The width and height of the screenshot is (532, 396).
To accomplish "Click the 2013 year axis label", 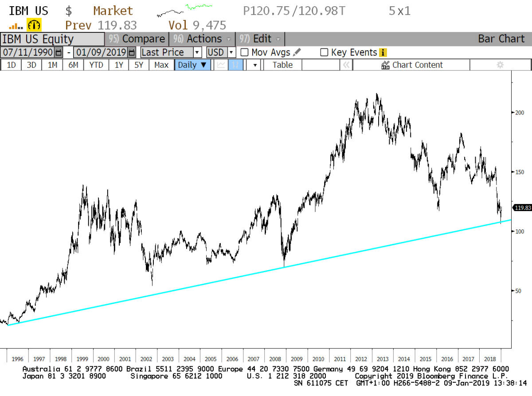I will pyautogui.click(x=382, y=359).
